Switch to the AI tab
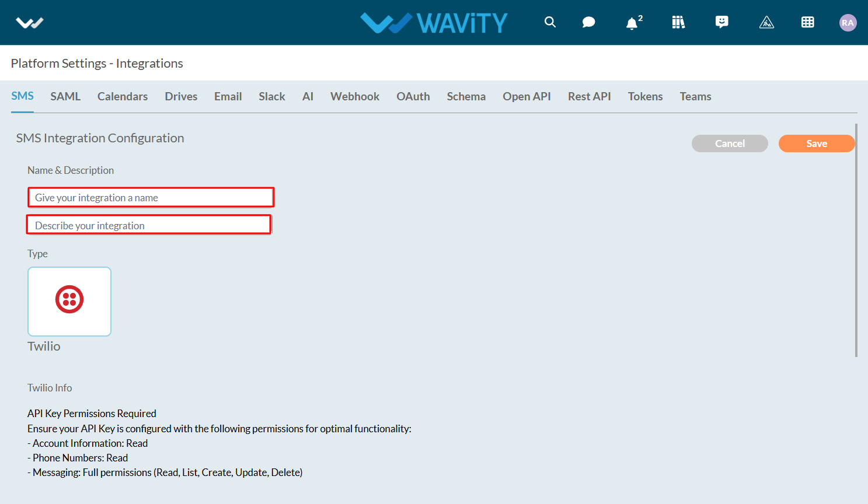This screenshot has height=504, width=868. 308,96
